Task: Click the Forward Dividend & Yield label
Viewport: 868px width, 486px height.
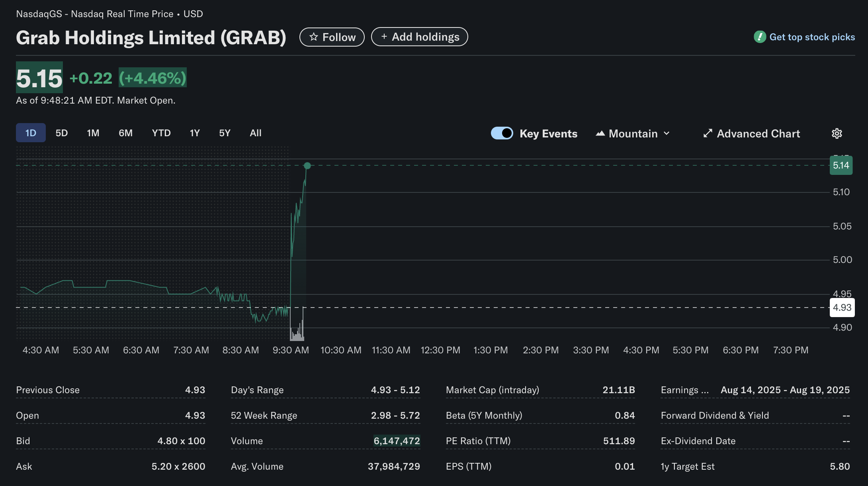Action: pyautogui.click(x=715, y=415)
